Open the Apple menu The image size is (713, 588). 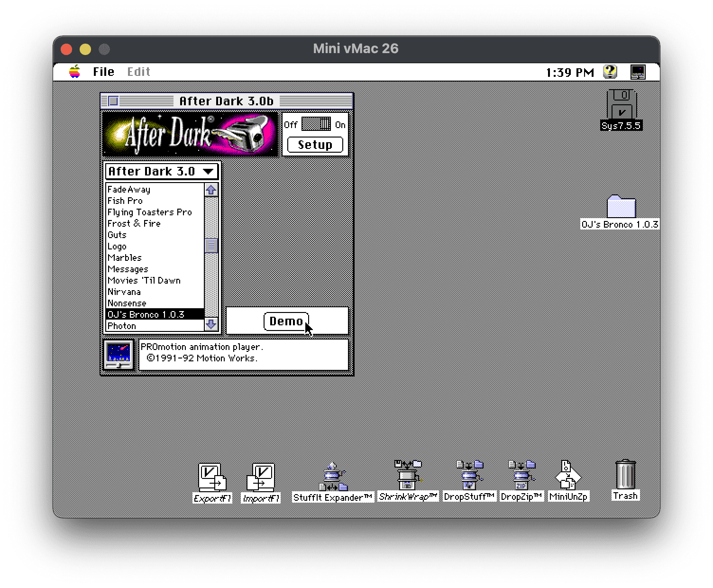click(74, 72)
